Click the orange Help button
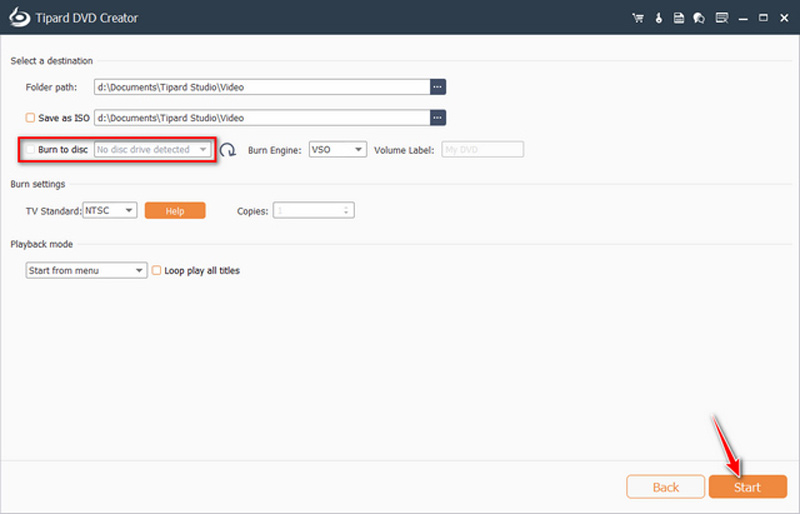Viewport: 800px width, 514px height. pos(175,211)
